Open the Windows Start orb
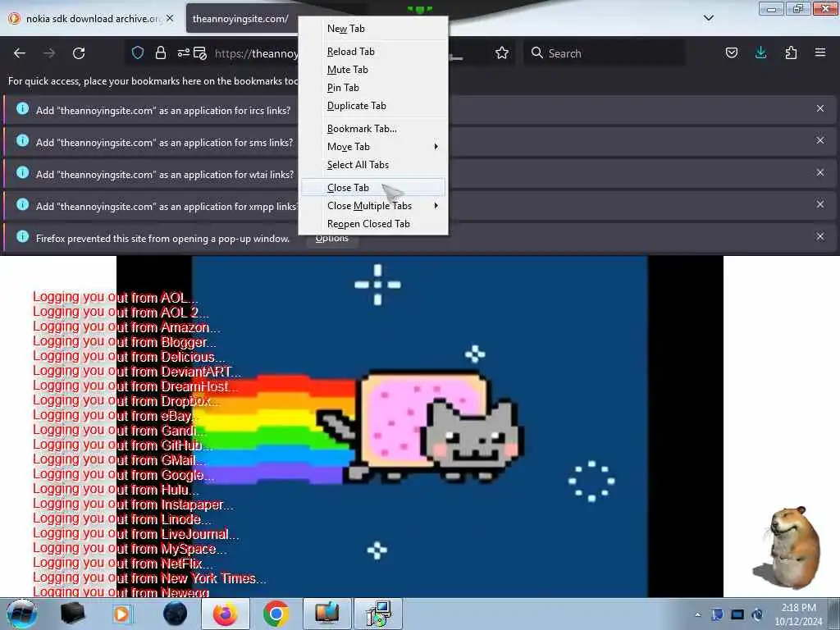This screenshot has width=840, height=630. point(22,614)
